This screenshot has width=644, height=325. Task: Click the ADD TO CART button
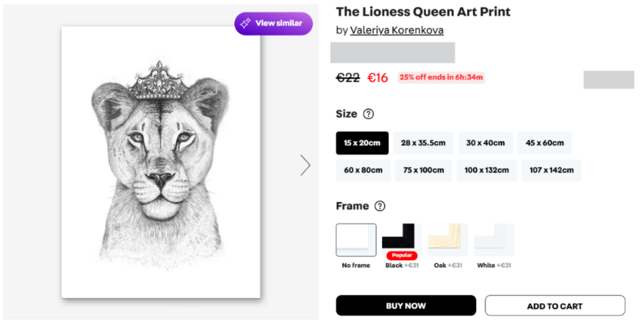click(554, 306)
